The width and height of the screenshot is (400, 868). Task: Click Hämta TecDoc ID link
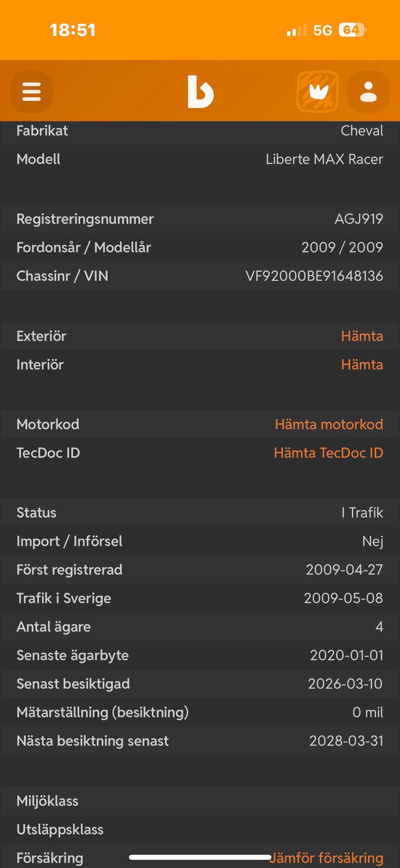[328, 453]
